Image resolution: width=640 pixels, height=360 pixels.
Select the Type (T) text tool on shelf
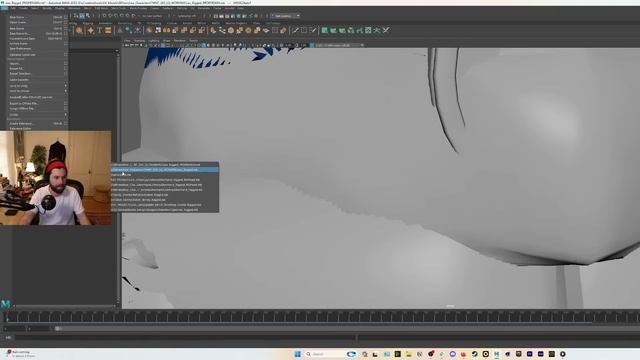[x=99, y=30]
